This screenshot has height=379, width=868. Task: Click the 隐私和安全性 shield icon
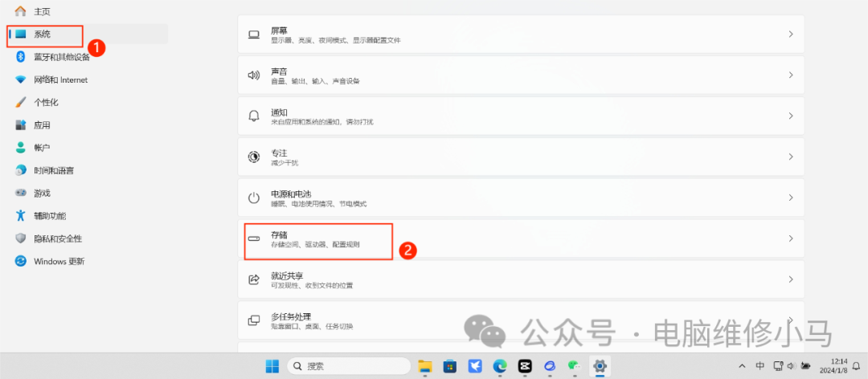[20, 238]
